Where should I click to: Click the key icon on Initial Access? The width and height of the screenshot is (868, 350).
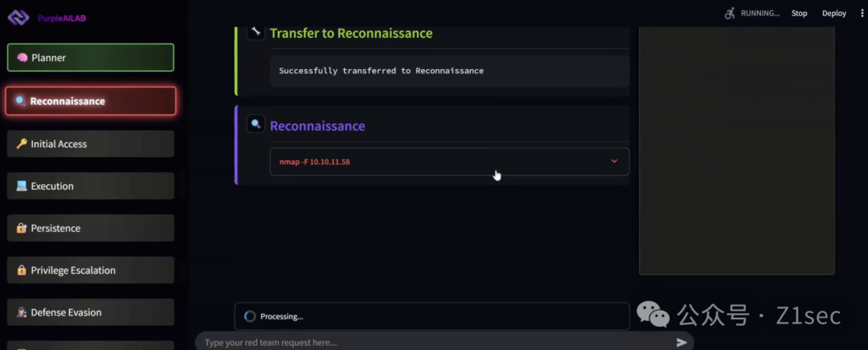22,144
